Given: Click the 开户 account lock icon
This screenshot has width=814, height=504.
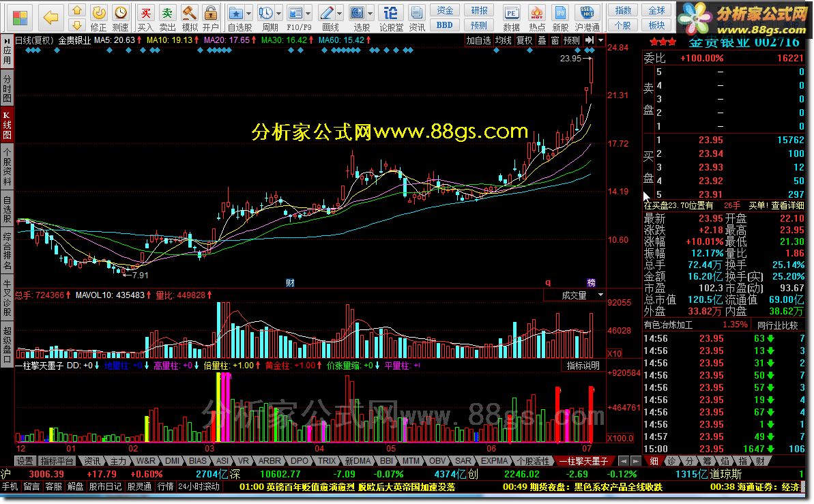Looking at the screenshot, I should [211, 18].
